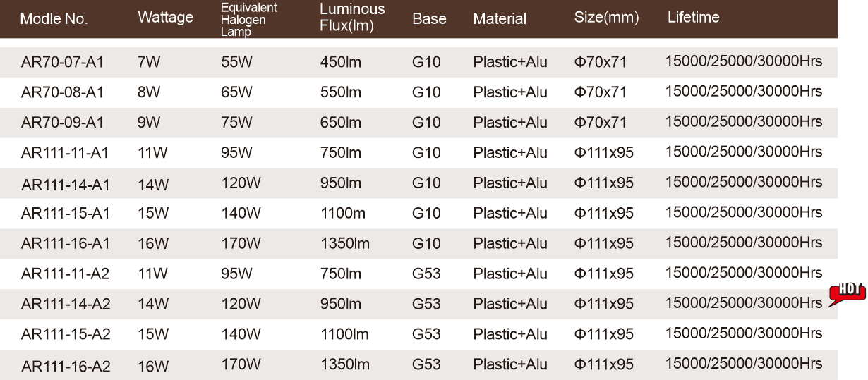The width and height of the screenshot is (868, 380).
Task: Select model AR111-11-A1 in table
Action: pos(65,153)
